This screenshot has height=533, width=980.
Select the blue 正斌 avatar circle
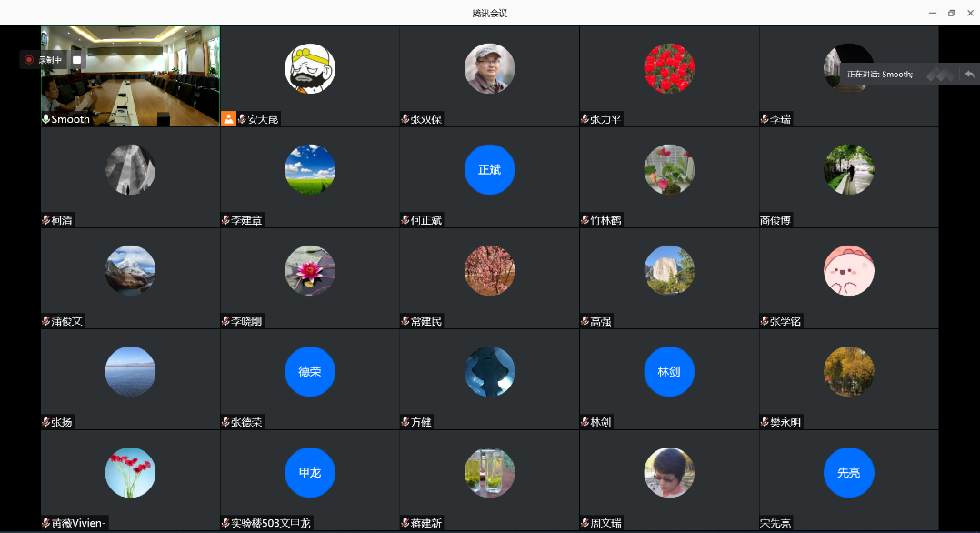[x=489, y=169]
